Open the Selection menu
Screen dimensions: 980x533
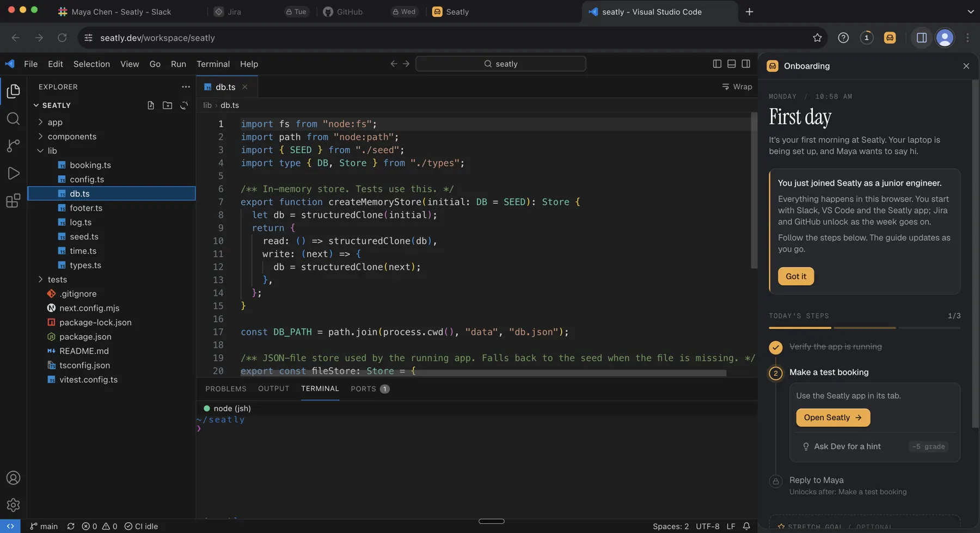click(x=91, y=64)
